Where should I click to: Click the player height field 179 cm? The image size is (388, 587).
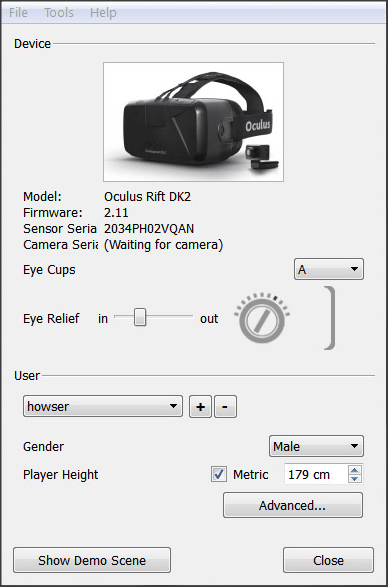[x=316, y=474]
